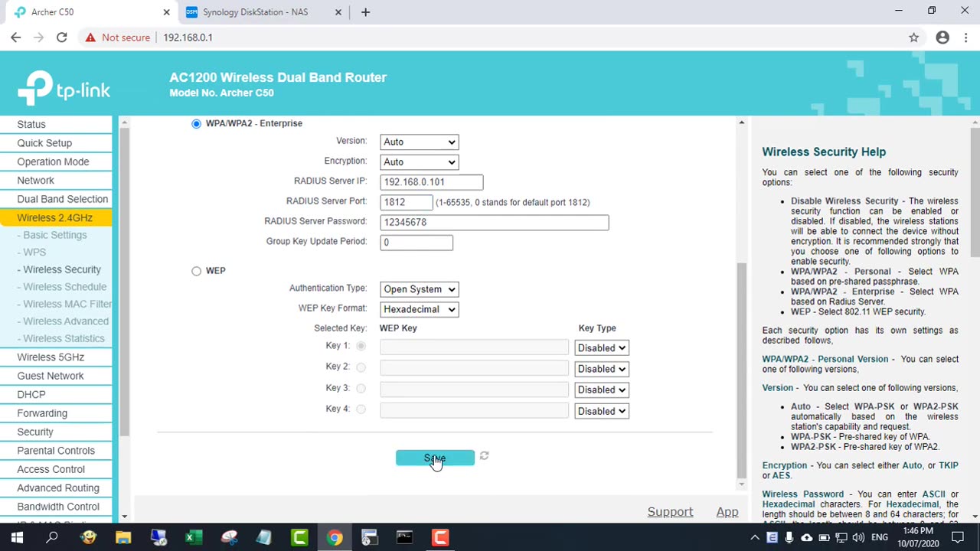Switch to Chrome in the taskbar
The height and width of the screenshot is (551, 980).
click(335, 537)
